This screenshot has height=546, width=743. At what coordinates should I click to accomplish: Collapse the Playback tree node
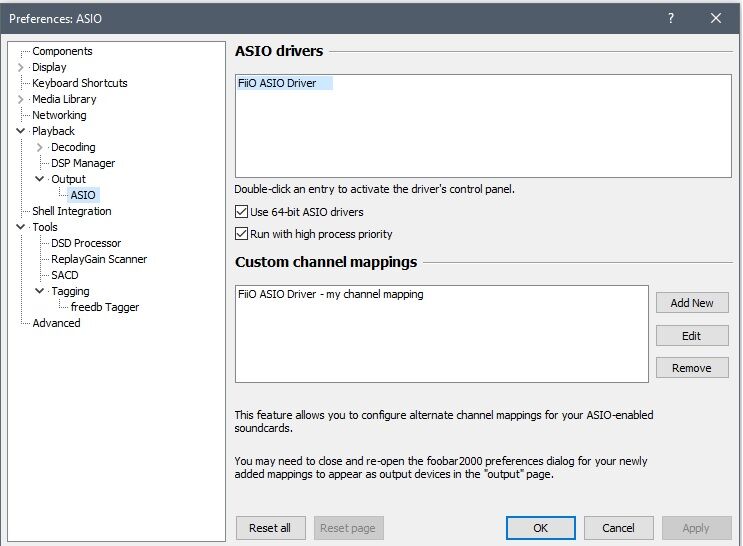20,131
